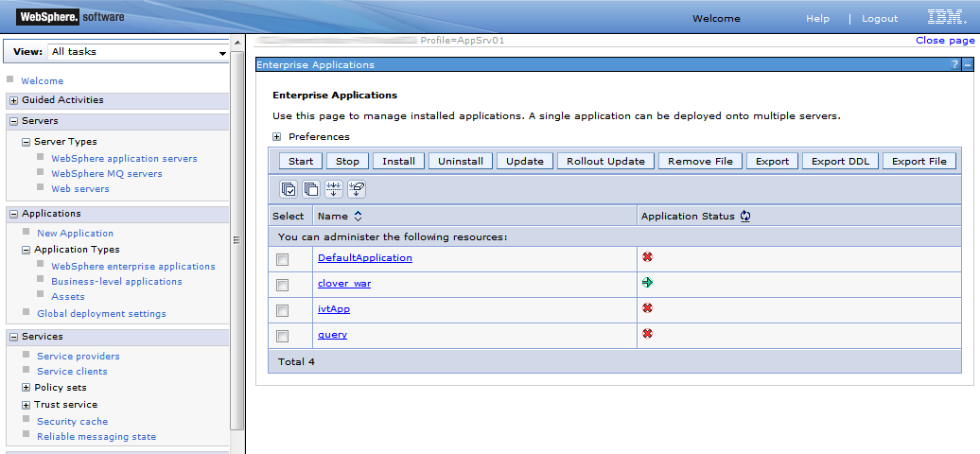
Task: Open WebSphere MQ servers
Action: 107,174
